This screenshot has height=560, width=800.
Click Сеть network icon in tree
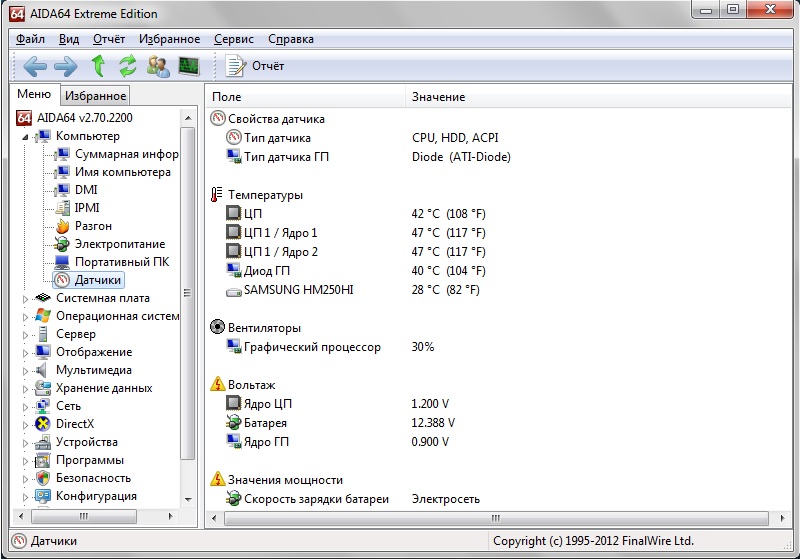pyautogui.click(x=43, y=406)
